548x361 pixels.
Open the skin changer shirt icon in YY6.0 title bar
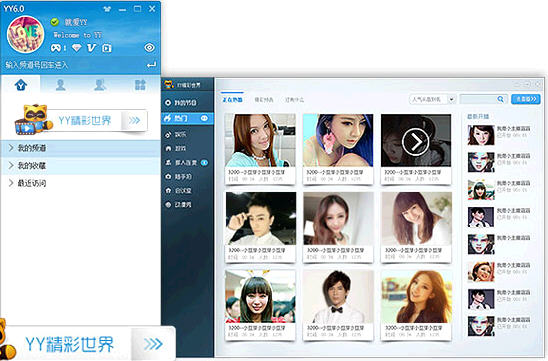click(x=107, y=9)
